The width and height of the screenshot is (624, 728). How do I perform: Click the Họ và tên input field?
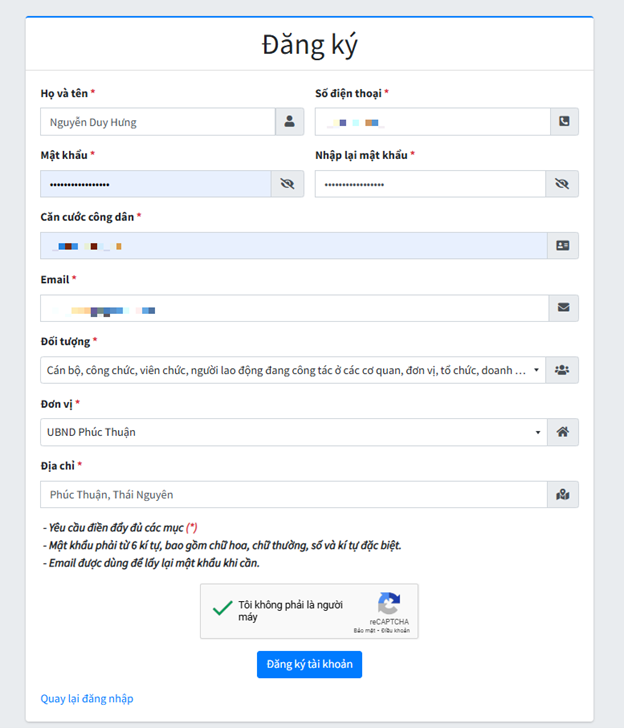click(158, 122)
